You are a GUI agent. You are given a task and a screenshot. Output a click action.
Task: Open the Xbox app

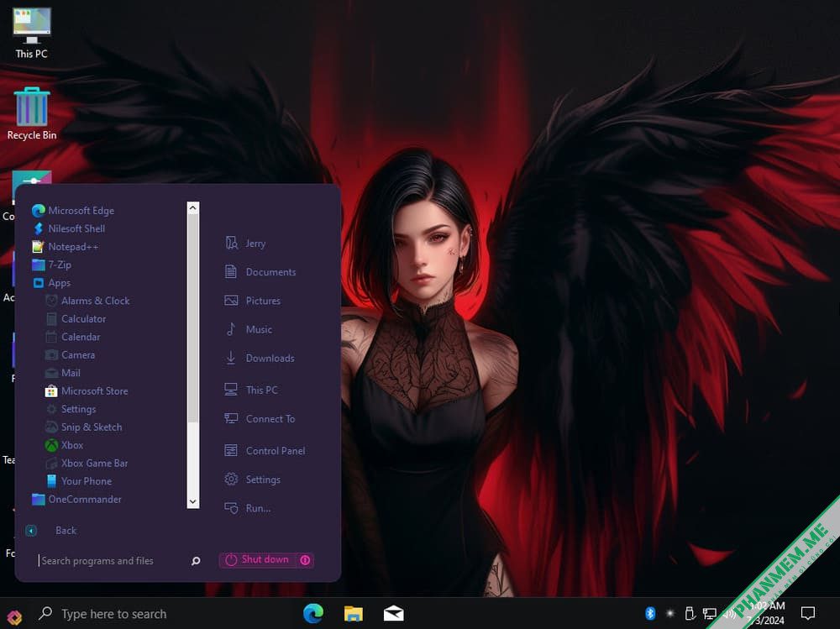64,445
